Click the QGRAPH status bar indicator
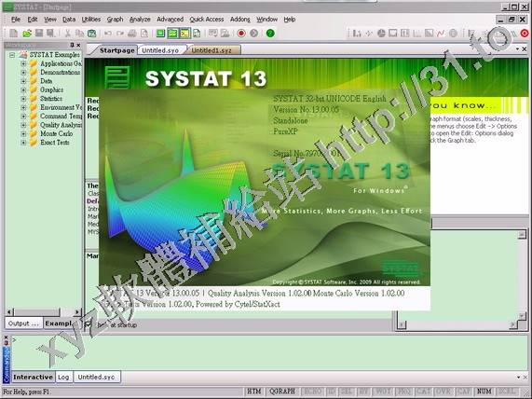This screenshot has width=532, height=399. [x=282, y=392]
